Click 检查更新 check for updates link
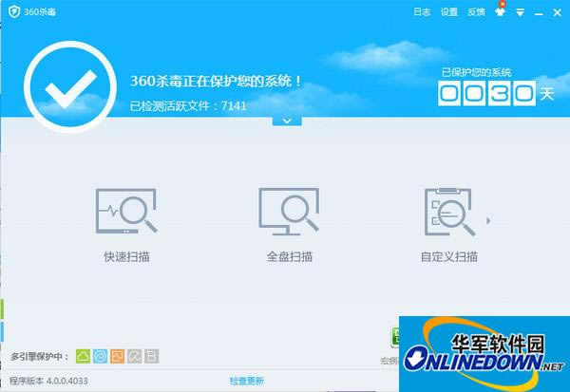 click(x=247, y=381)
